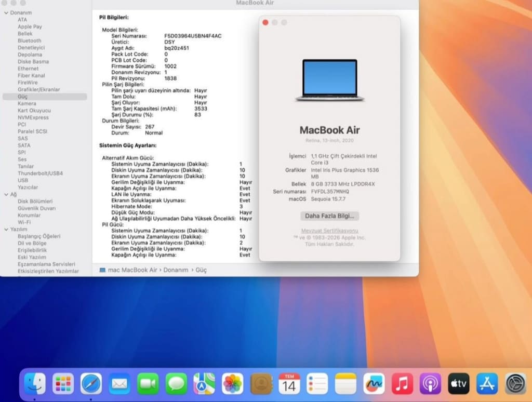The image size is (532, 402).
Task: Select Bellek in the sidebar
Action: (x=25, y=34)
